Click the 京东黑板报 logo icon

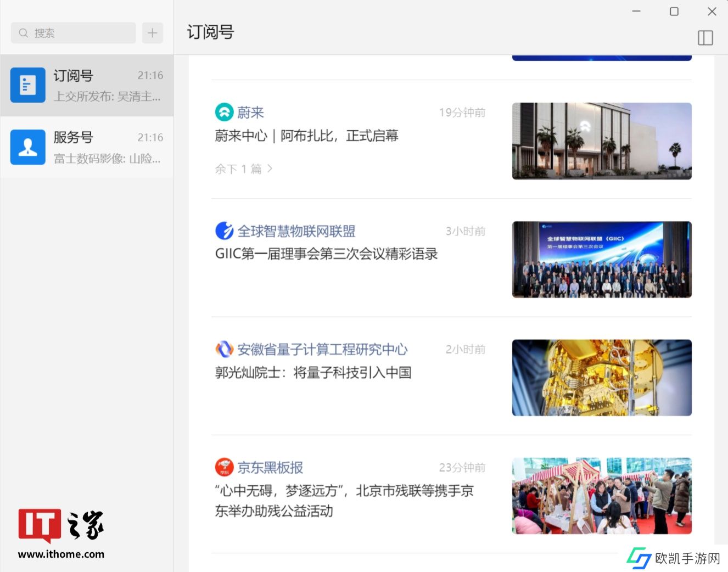(224, 468)
